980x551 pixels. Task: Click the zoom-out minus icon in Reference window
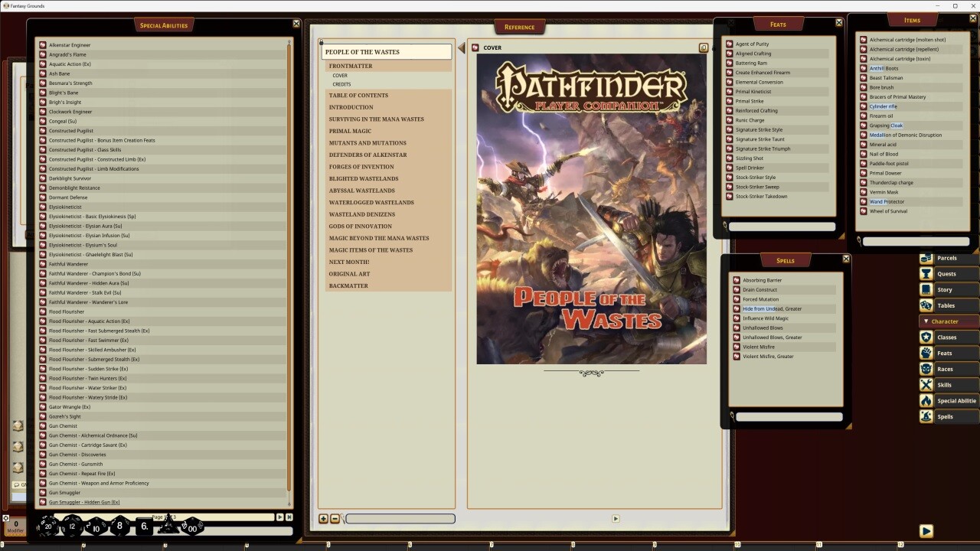(335, 518)
